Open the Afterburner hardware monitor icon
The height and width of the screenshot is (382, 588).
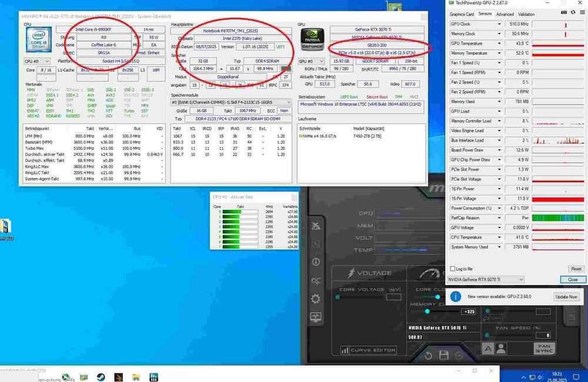(316, 317)
